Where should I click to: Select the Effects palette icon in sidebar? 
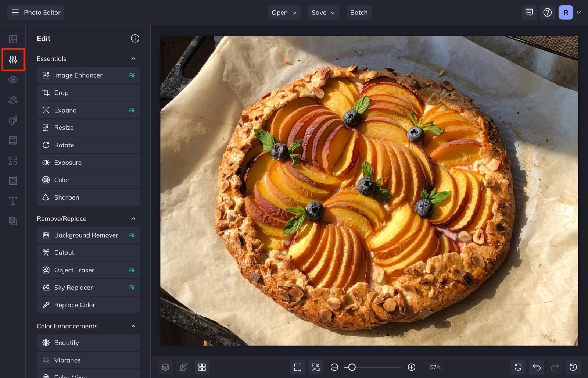point(13,120)
